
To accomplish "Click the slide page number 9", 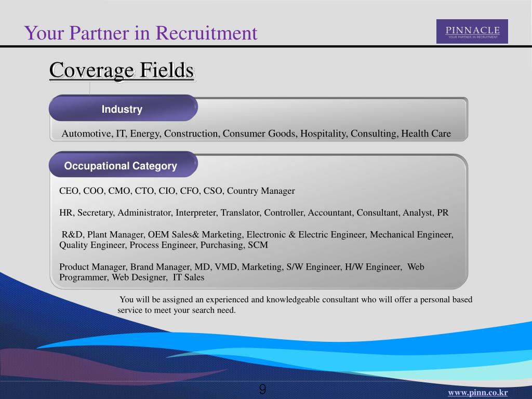I will (x=262, y=389).
